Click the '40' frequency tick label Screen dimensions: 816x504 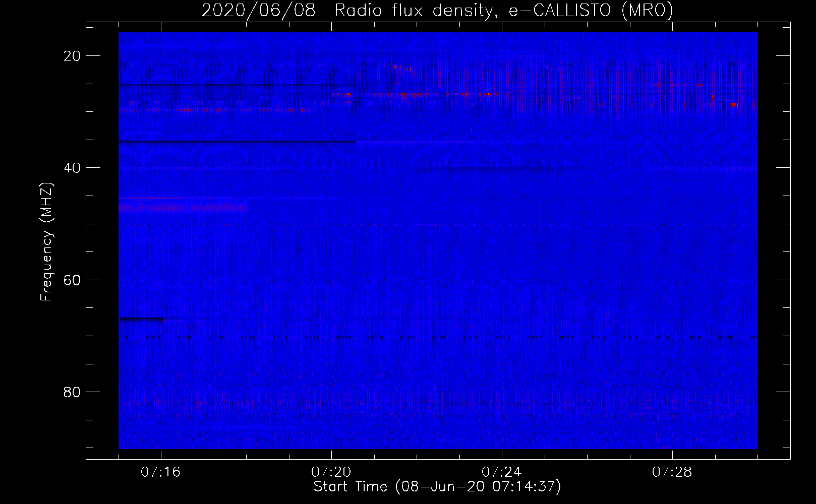click(73, 168)
